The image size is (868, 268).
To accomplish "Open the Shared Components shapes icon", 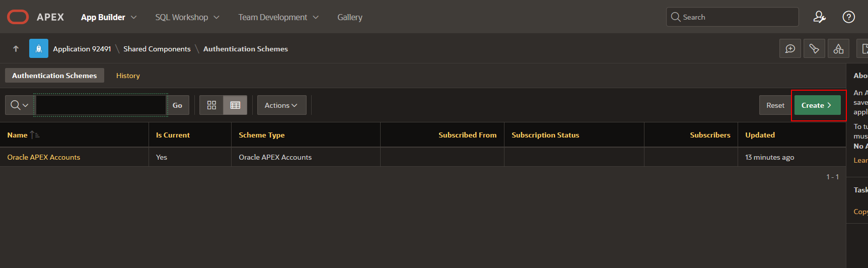I will [838, 49].
